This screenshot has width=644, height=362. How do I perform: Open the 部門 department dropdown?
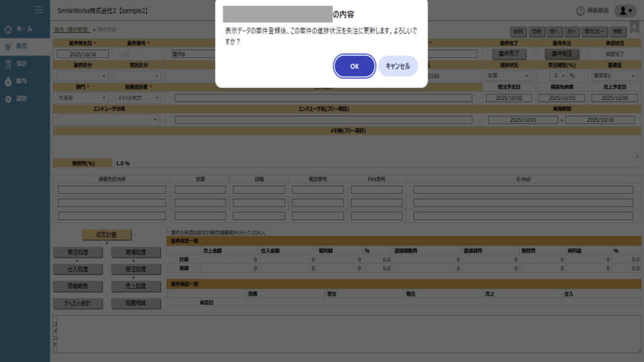coord(82,98)
